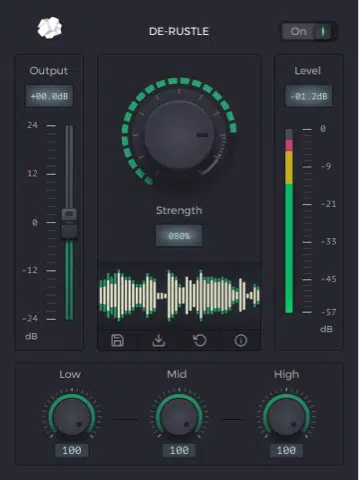Select the Output +00.0dB value field
The height and width of the screenshot is (480, 360).
point(49,96)
